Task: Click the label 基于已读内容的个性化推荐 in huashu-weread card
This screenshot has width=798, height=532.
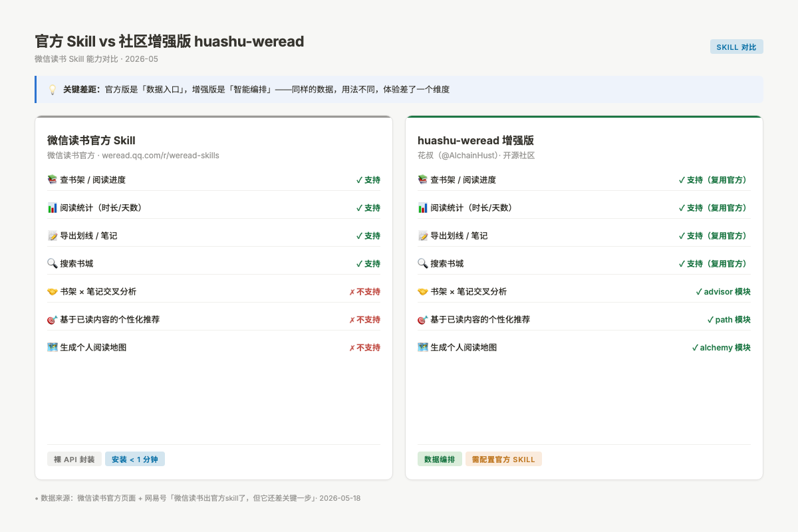Action: coord(480,319)
